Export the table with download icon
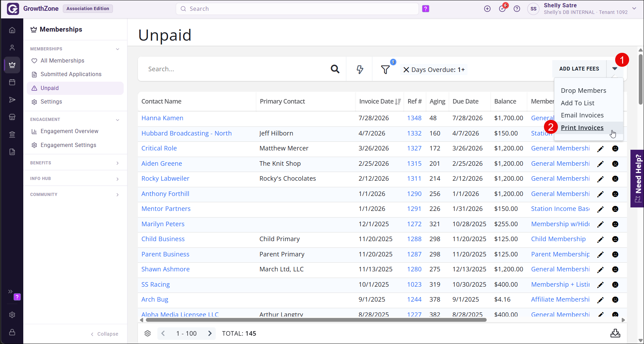Viewport: 644px width, 344px height. (x=615, y=333)
